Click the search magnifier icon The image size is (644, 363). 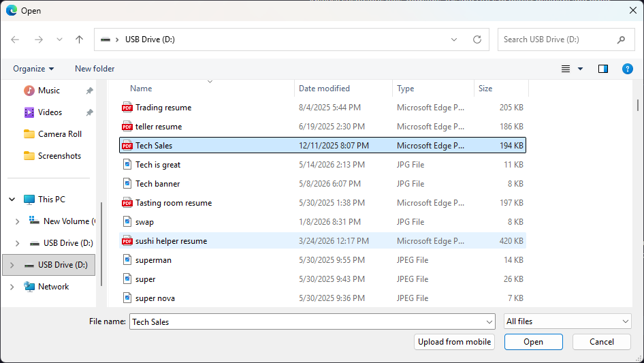pyautogui.click(x=621, y=40)
